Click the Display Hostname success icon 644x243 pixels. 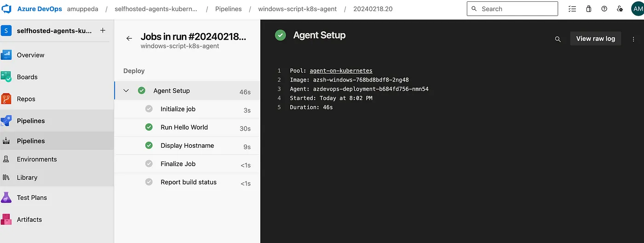(x=149, y=145)
